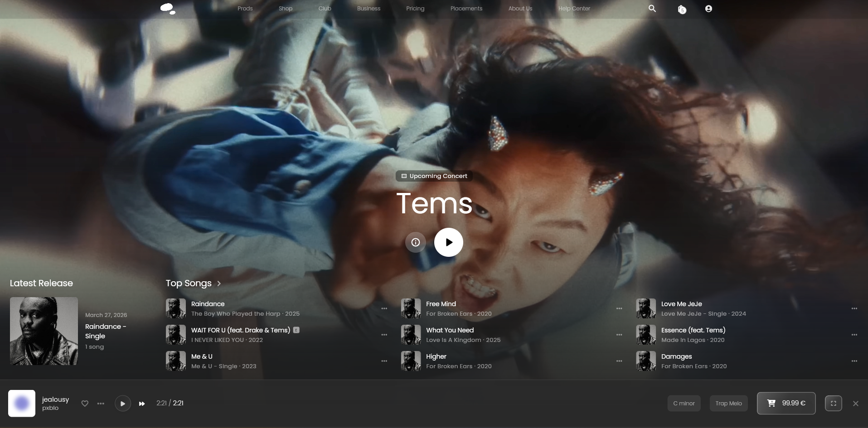Click the Essence song thumbnail
868x428 pixels.
tap(646, 335)
